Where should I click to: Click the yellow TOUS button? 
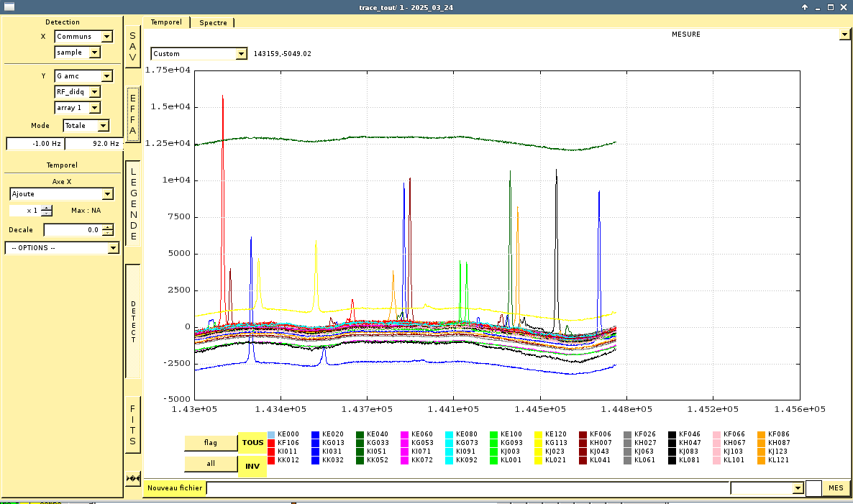pyautogui.click(x=252, y=443)
